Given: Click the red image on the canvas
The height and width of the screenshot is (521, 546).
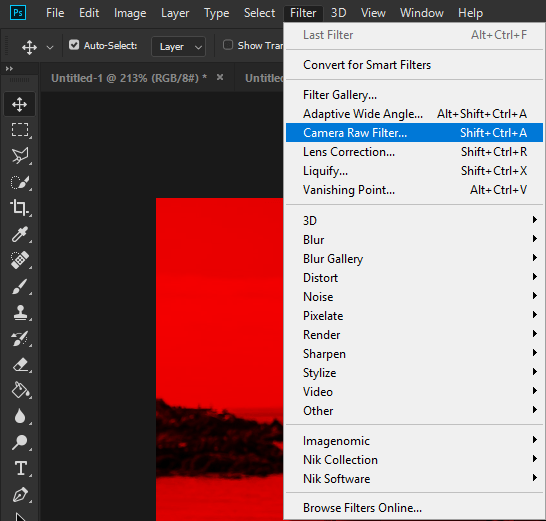Looking at the screenshot, I should (219, 359).
